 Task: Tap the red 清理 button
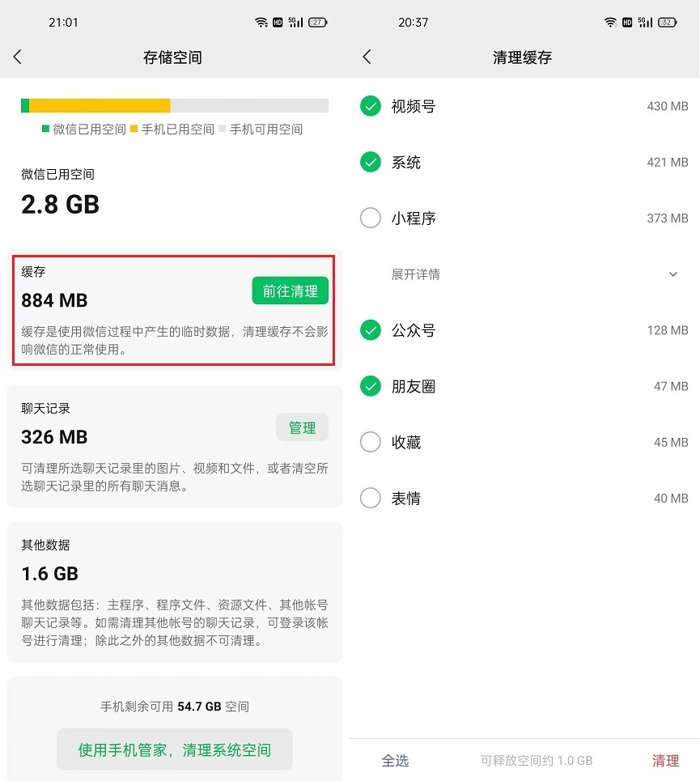tap(666, 761)
